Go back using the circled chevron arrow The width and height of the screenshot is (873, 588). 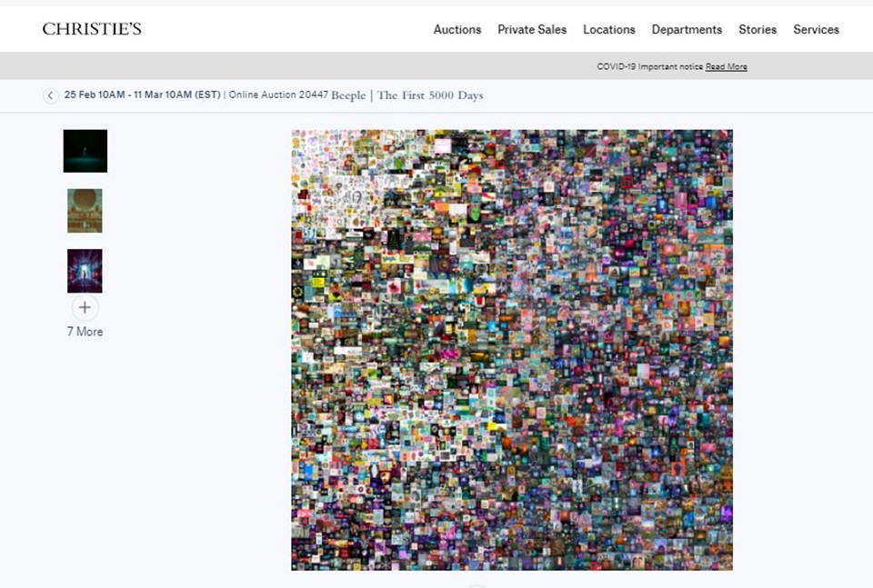51,95
